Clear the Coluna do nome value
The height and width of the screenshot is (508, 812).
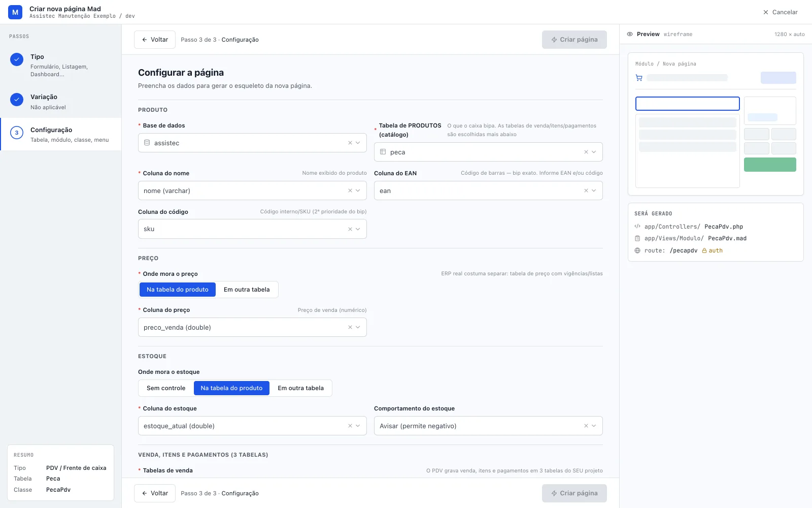[x=350, y=190]
